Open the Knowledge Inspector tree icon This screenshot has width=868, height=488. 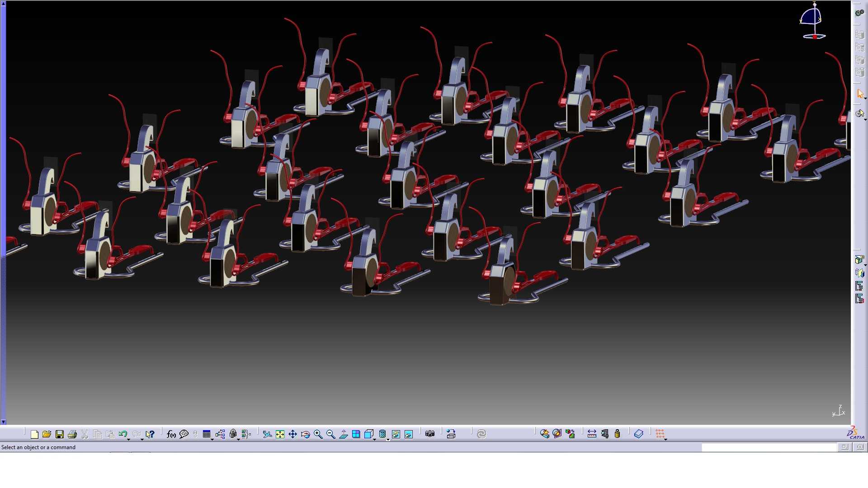pyautogui.click(x=220, y=434)
